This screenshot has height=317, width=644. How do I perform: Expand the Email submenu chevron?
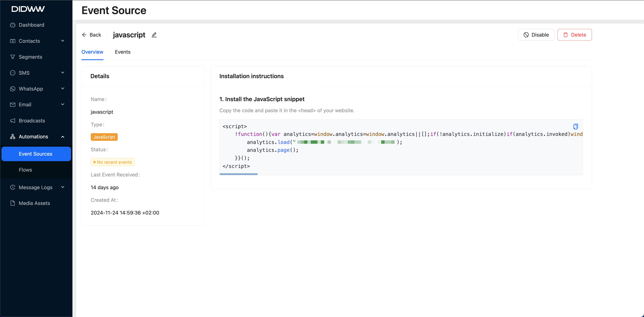pos(63,104)
